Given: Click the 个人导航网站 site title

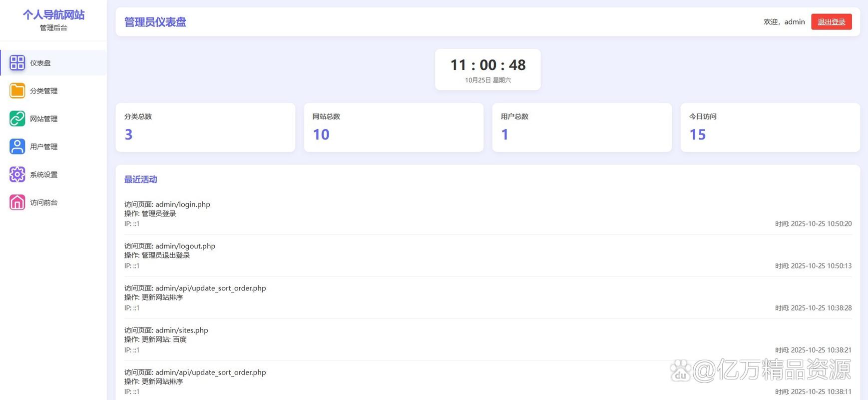Looking at the screenshot, I should pos(53,15).
